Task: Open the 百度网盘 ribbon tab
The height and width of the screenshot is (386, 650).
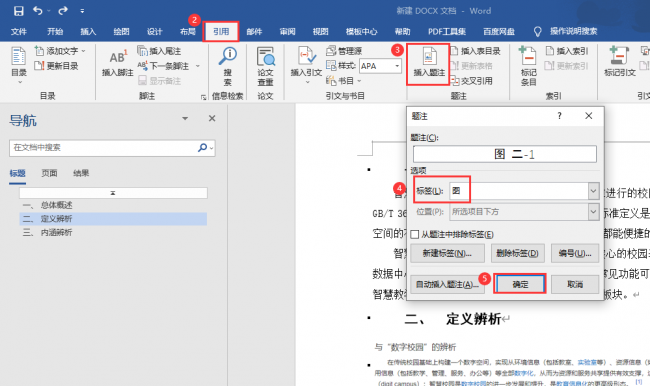Action: pos(499,32)
